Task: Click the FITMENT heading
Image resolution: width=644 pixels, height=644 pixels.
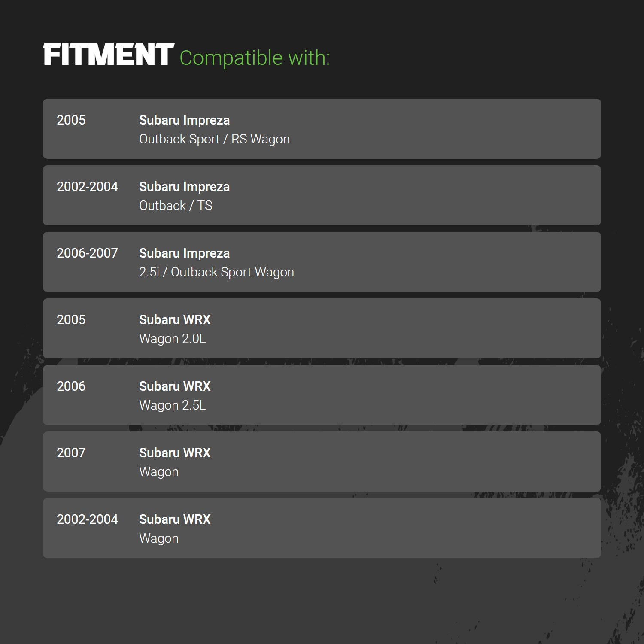Action: coord(109,54)
